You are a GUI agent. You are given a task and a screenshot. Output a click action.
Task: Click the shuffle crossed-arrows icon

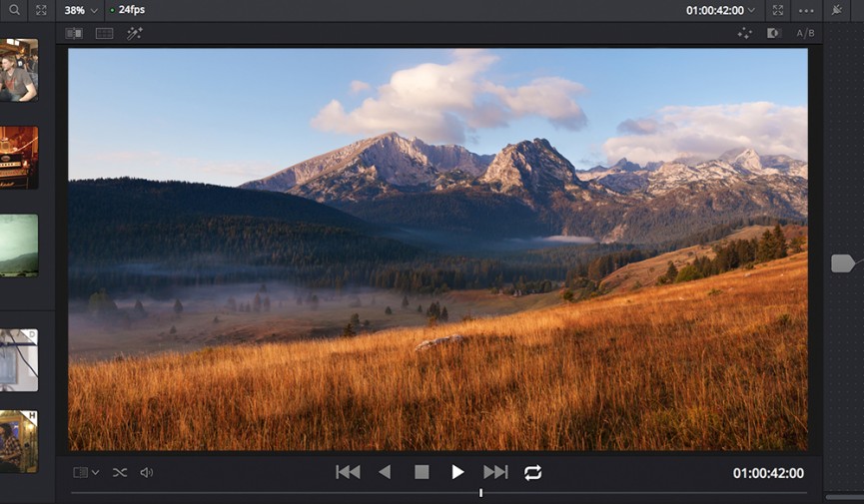click(x=120, y=473)
